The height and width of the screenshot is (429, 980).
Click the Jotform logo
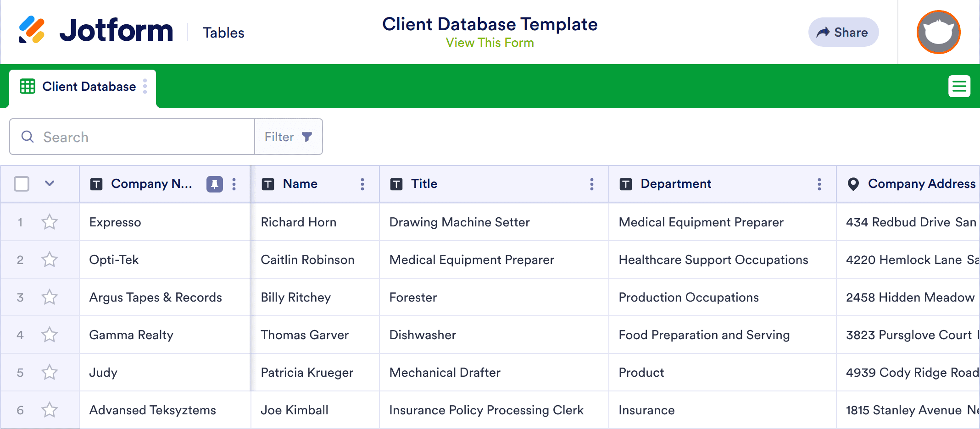click(95, 30)
